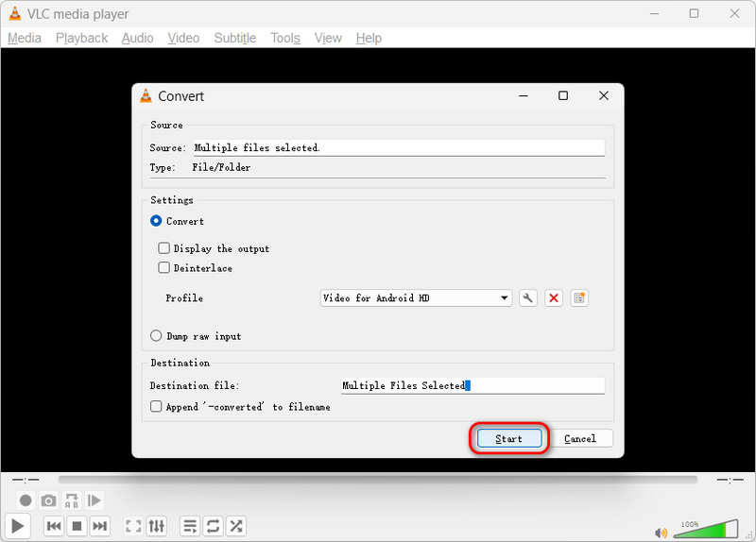Click the cone icon in Convert dialog title
This screenshot has width=756, height=542.
(146, 96)
